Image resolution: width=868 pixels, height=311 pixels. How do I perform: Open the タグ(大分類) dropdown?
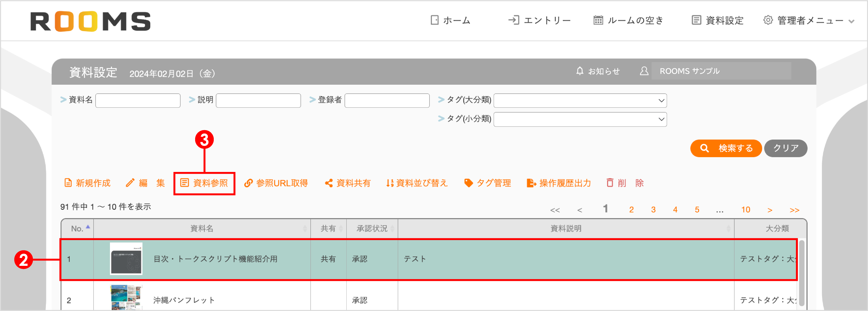580,101
